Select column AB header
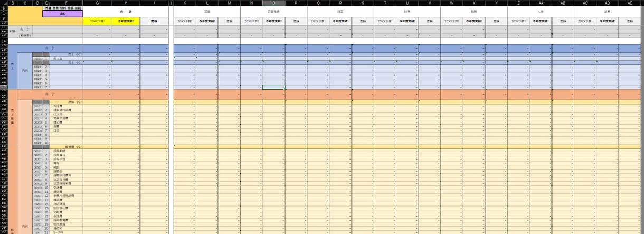Image resolution: width=644 pixels, height=234 pixels. (563, 3)
